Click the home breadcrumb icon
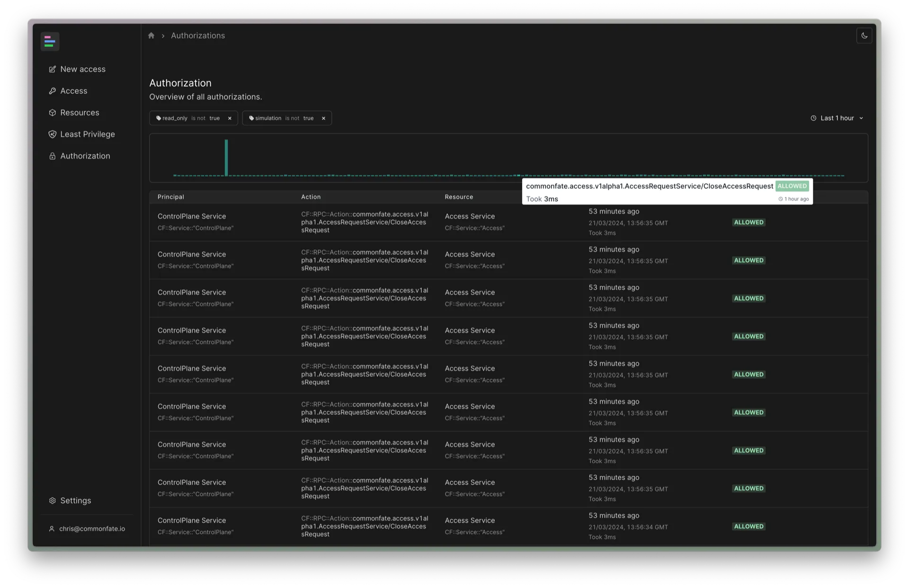Screen dimensions: 909x588 151,35
